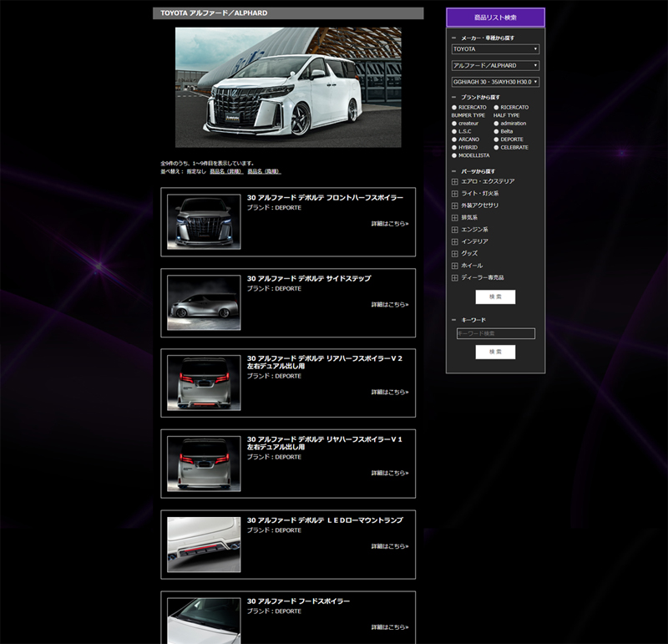668x644 pixels.
Task: Focus the キーワード検索 input field
Action: click(x=496, y=333)
